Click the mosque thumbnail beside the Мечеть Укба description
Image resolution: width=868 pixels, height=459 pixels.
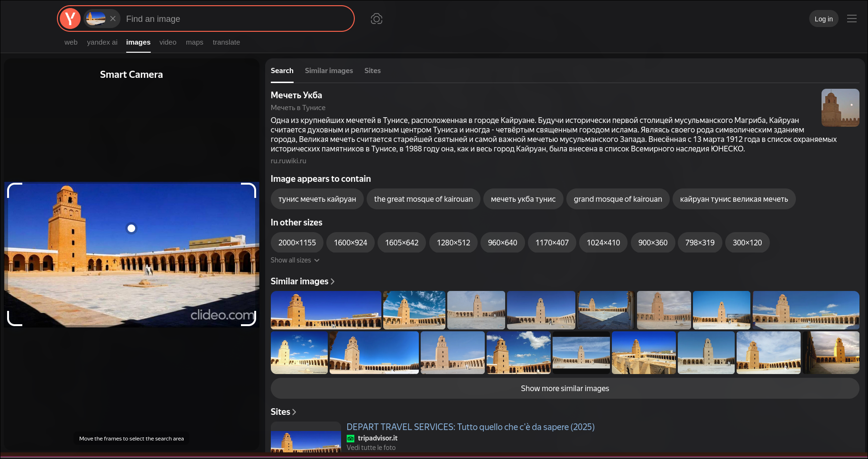click(840, 108)
